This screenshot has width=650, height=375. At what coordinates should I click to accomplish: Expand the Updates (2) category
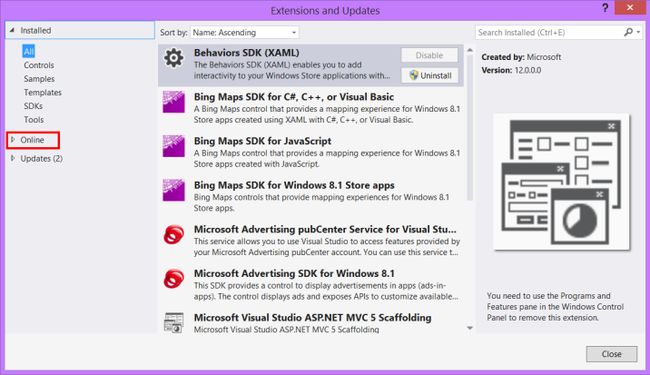13,158
